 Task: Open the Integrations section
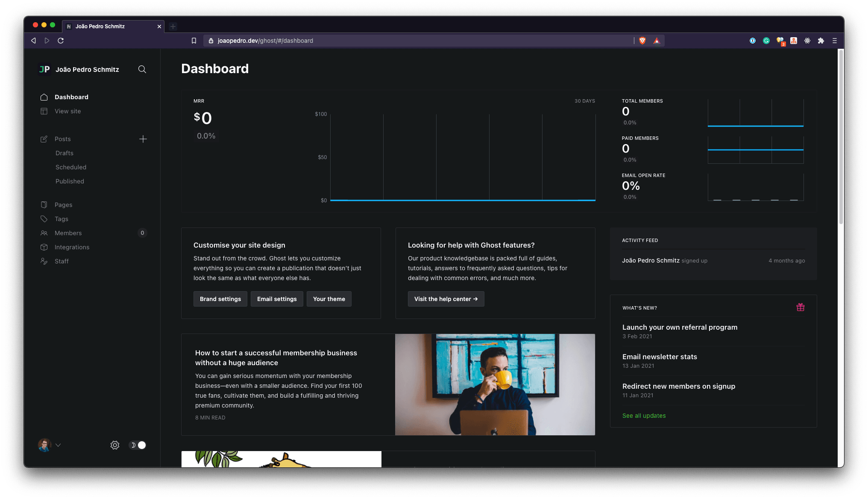(x=72, y=247)
